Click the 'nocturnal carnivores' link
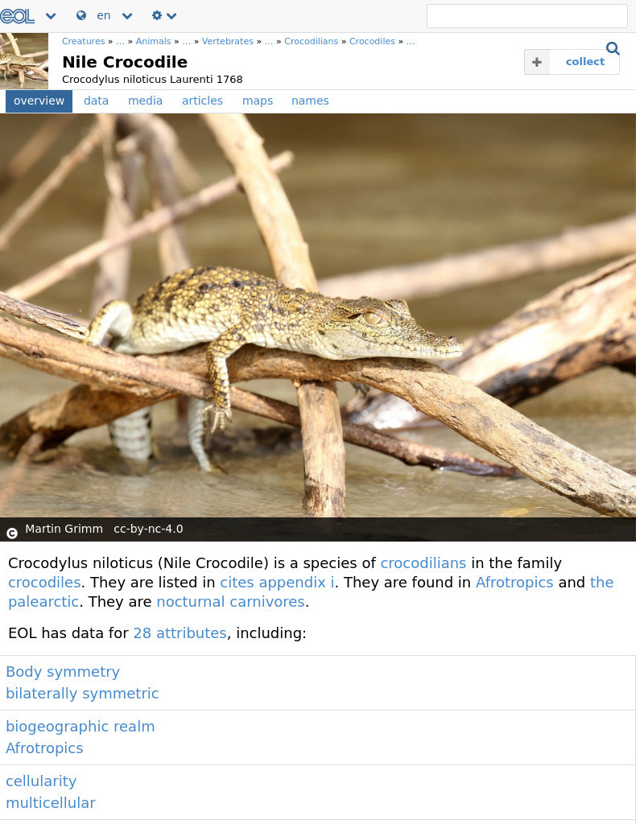Viewport: 644px width, 824px height. (x=230, y=601)
